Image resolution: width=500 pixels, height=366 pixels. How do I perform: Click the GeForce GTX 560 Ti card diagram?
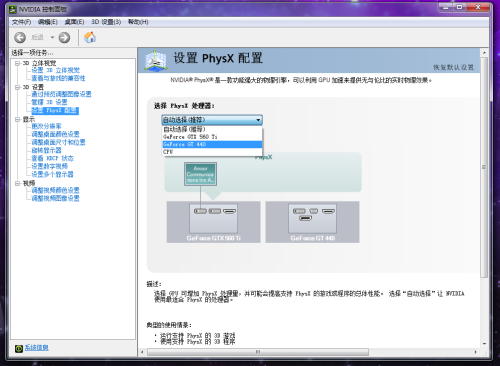click(213, 222)
